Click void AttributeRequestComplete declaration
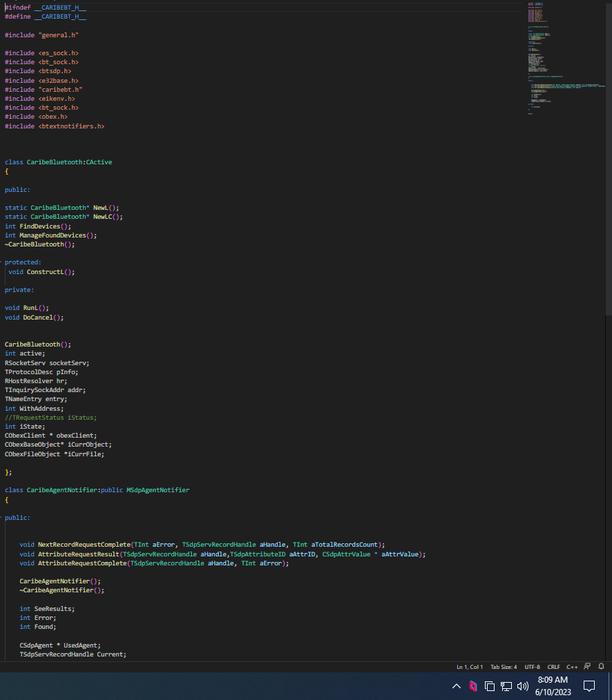 pyautogui.click(x=154, y=563)
